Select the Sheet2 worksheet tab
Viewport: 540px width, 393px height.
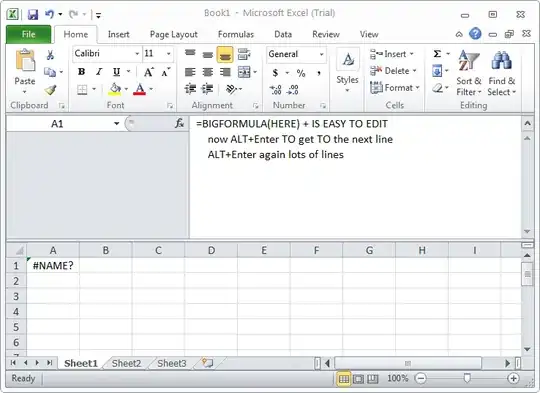coord(126,363)
